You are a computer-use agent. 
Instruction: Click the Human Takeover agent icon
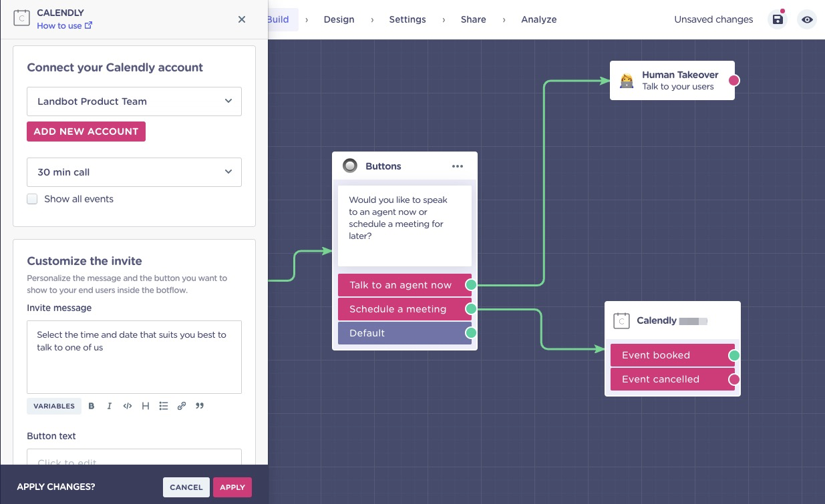click(627, 81)
